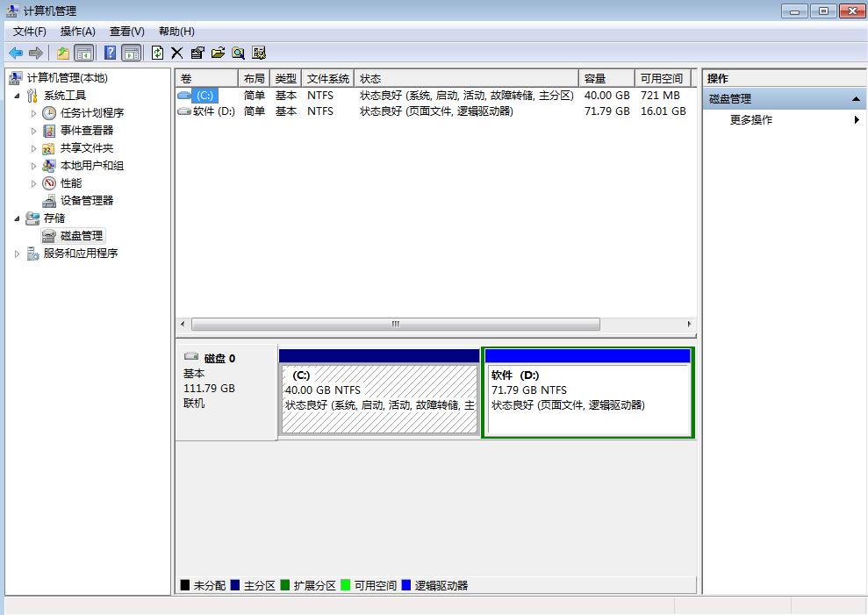Sort by the 布局 column header
Image resolution: width=868 pixels, height=615 pixels.
[255, 79]
